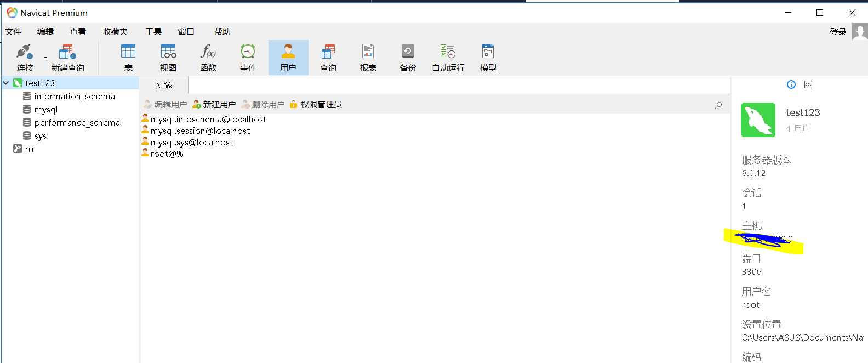
Task: Collapse the test123 connection tree node
Action: coord(6,83)
